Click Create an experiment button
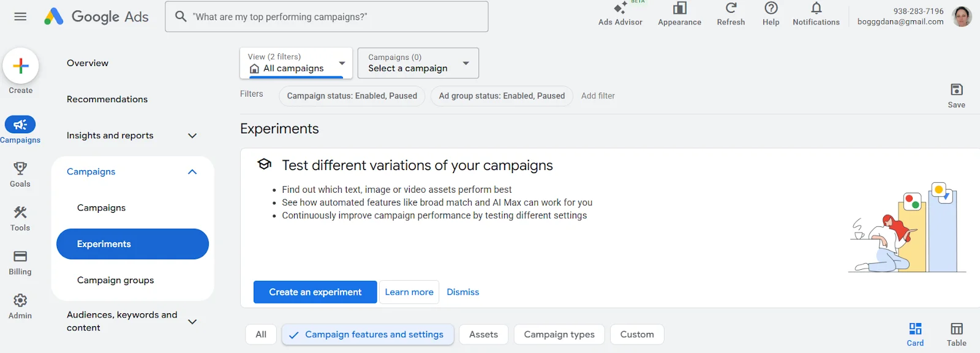The image size is (980, 353). point(315,292)
